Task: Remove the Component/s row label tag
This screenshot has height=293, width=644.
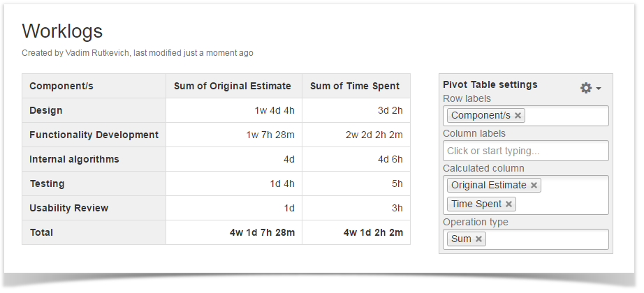Action: tap(518, 116)
